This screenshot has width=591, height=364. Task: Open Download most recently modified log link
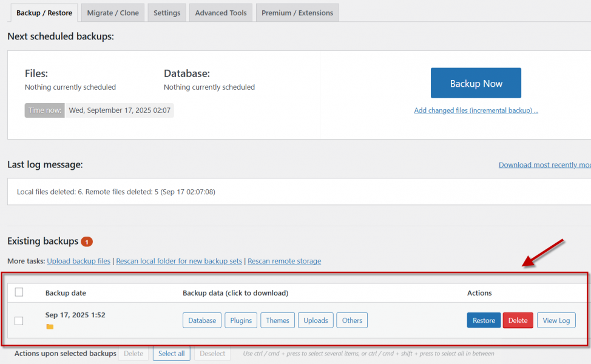pyautogui.click(x=544, y=165)
